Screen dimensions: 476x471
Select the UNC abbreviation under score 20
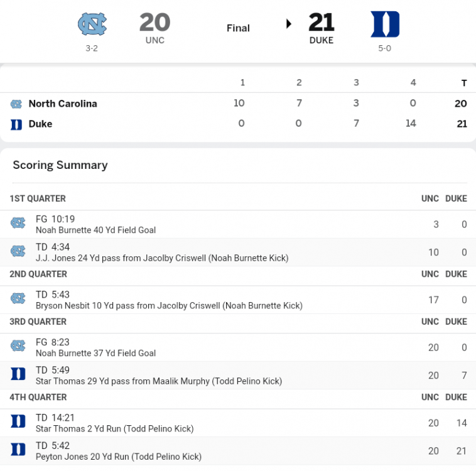pos(154,40)
